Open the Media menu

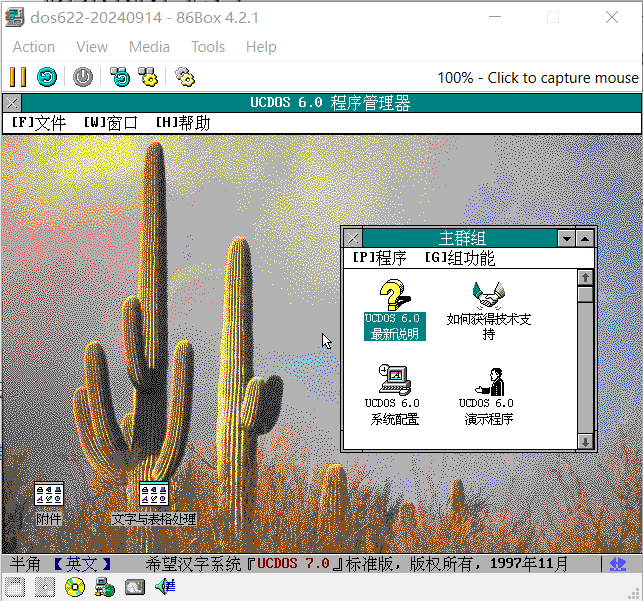pyautogui.click(x=149, y=47)
